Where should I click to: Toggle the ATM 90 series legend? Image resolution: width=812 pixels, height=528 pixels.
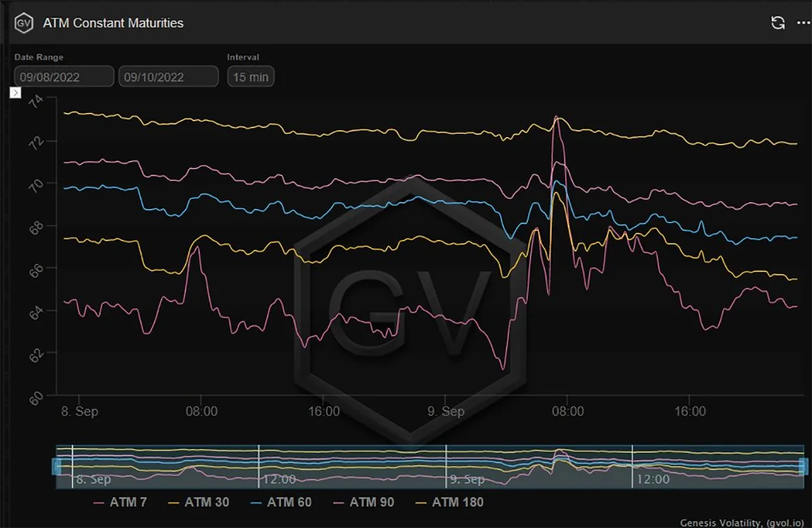point(364,502)
